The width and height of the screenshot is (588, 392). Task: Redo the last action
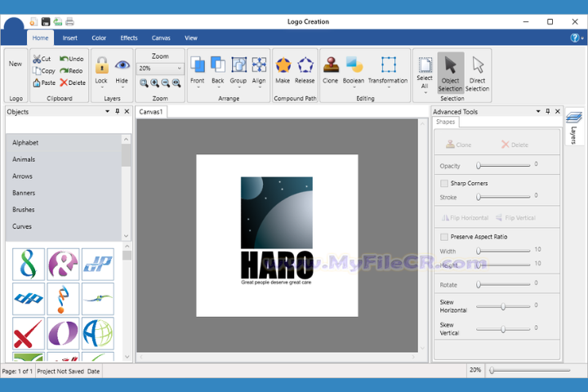[x=71, y=70]
